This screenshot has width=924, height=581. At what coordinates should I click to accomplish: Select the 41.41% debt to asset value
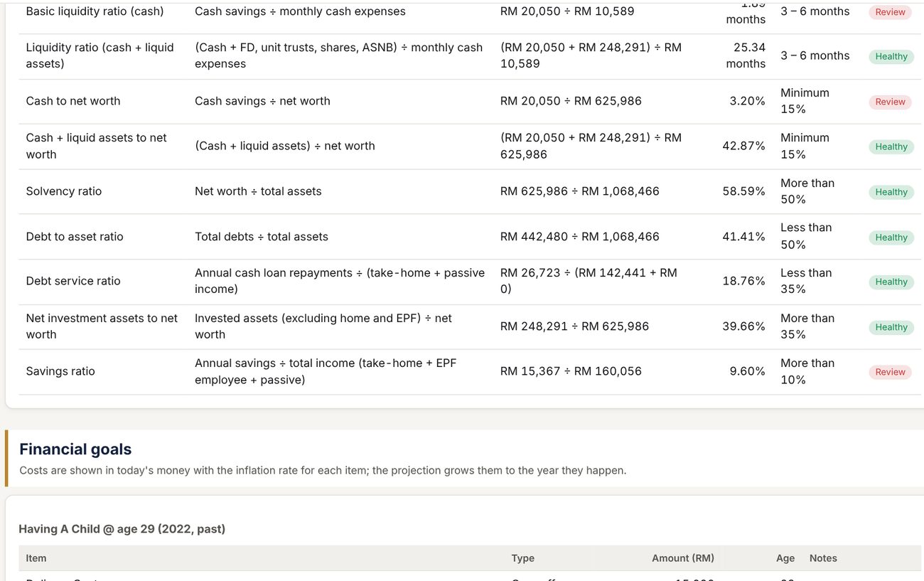[743, 237]
